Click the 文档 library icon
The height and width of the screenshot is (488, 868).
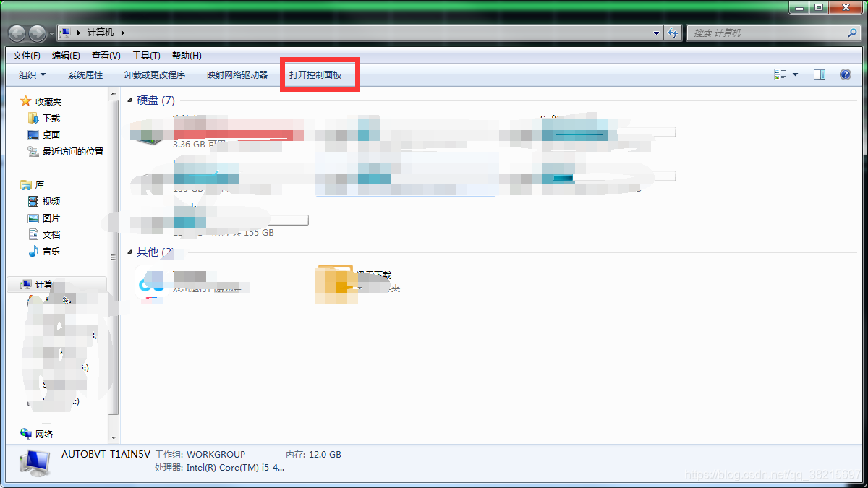click(x=33, y=234)
